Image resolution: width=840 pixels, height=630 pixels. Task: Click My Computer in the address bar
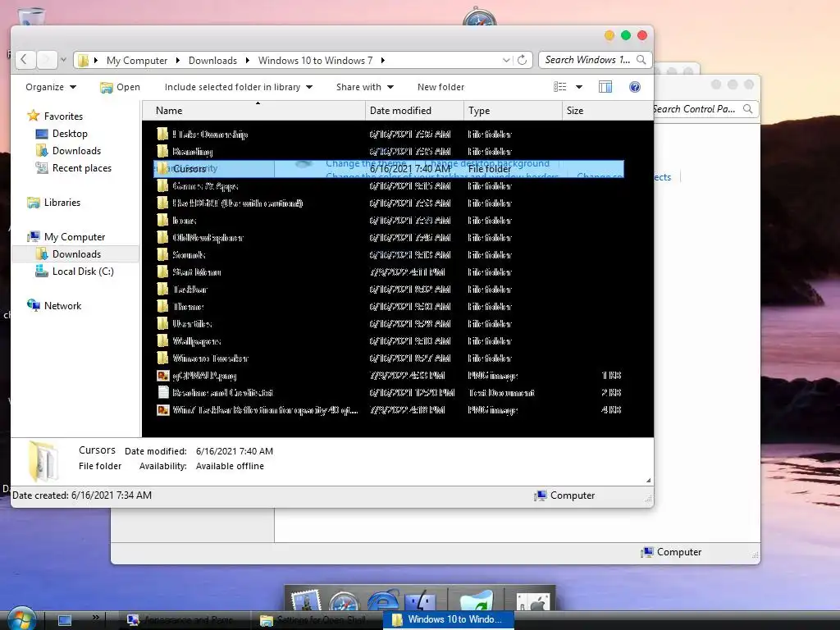coord(137,61)
